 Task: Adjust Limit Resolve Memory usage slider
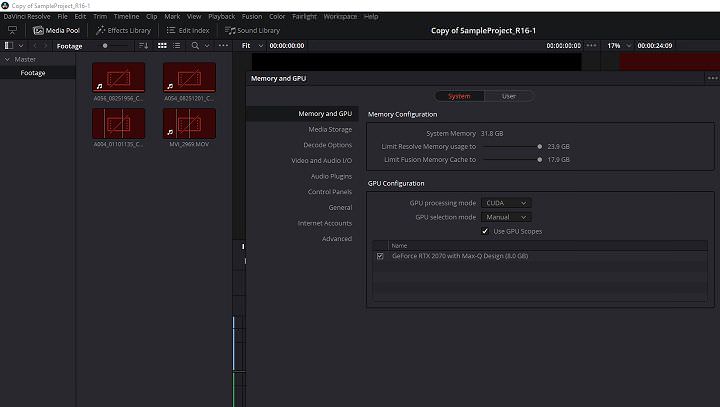coord(540,147)
